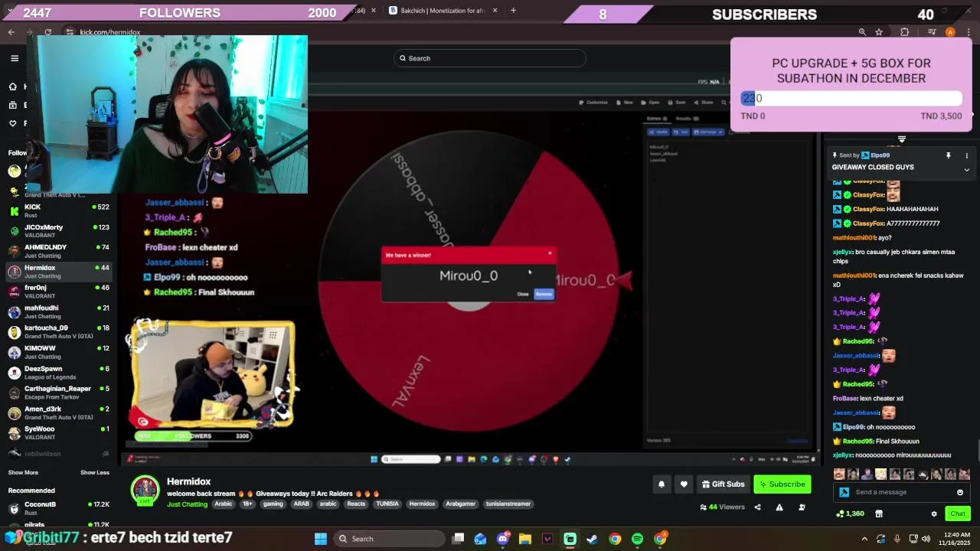Show less followed channels
980x551 pixels.
pos(95,472)
